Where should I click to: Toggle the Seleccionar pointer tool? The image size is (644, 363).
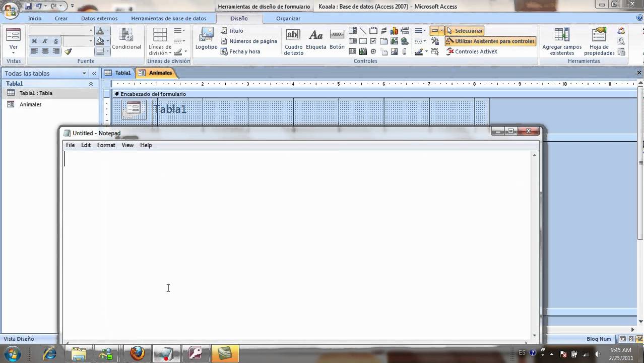465,31
